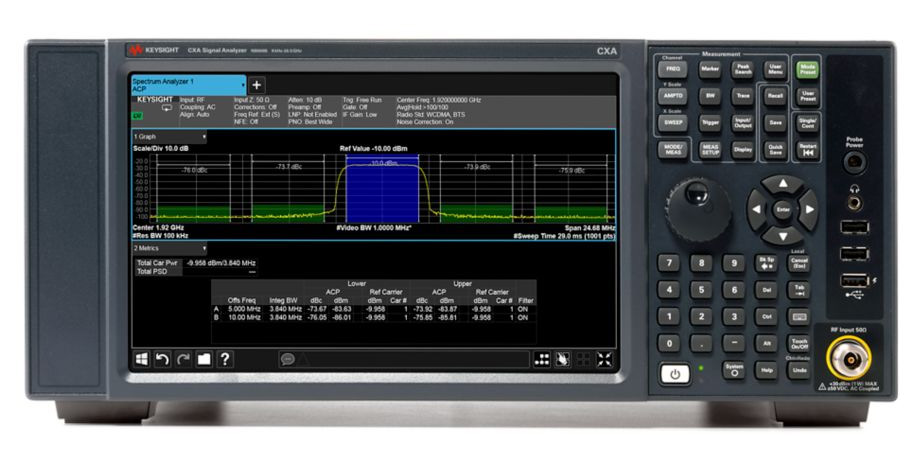Screen dimensions: 922x460
Task: Open the 1 Graph dropdown
Action: [169, 136]
